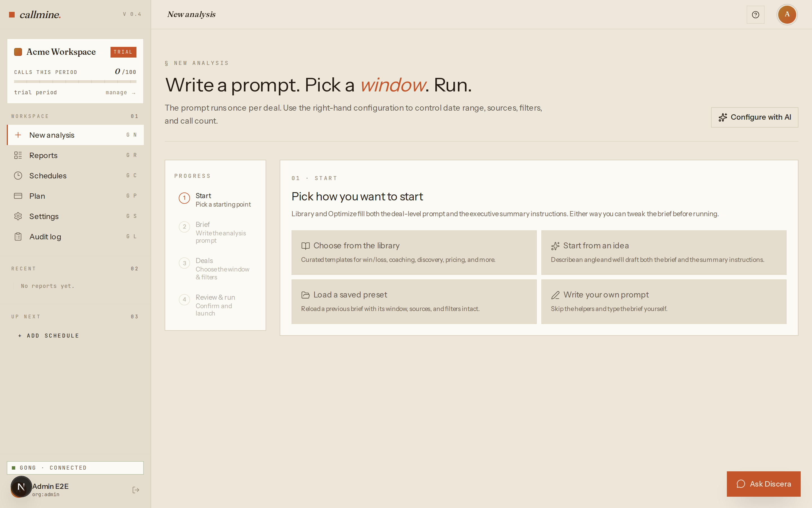The image size is (812, 508).
Task: Select step 3 circle for Deals
Action: [184, 263]
